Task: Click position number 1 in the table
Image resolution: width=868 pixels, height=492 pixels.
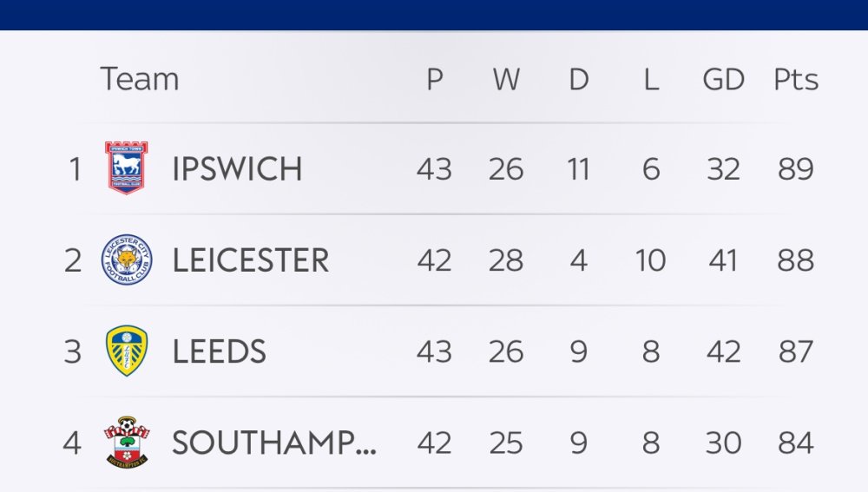Action: click(76, 169)
